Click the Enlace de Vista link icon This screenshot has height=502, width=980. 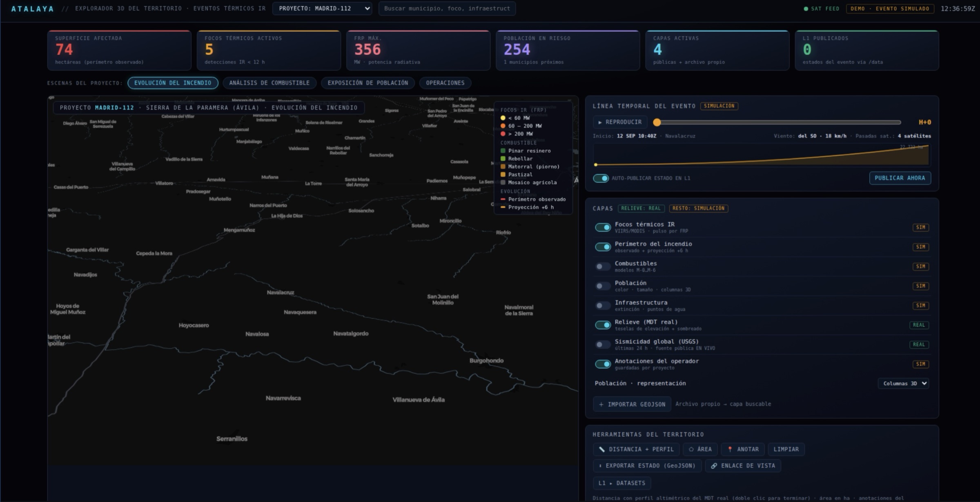(x=714, y=466)
